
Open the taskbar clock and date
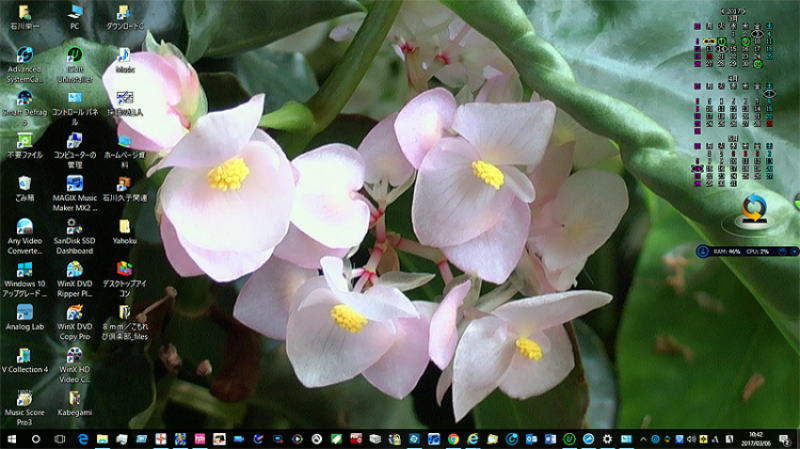pyautogui.click(x=756, y=439)
